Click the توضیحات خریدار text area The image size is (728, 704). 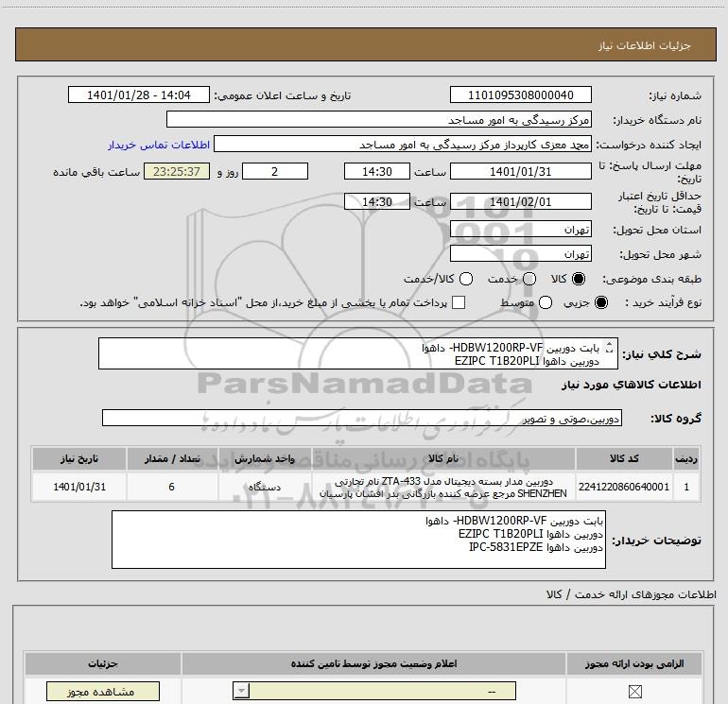(358, 540)
